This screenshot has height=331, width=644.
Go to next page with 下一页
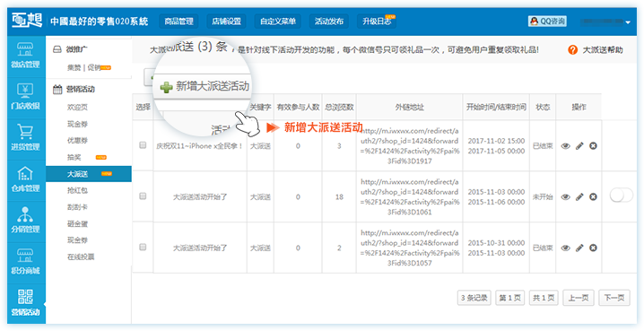tap(614, 298)
